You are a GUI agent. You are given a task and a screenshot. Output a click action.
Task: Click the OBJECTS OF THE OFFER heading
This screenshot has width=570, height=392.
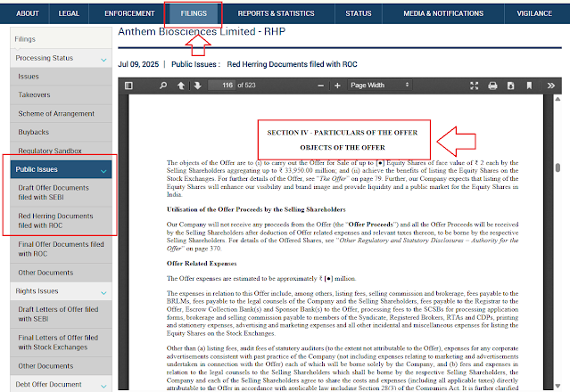[343, 148]
